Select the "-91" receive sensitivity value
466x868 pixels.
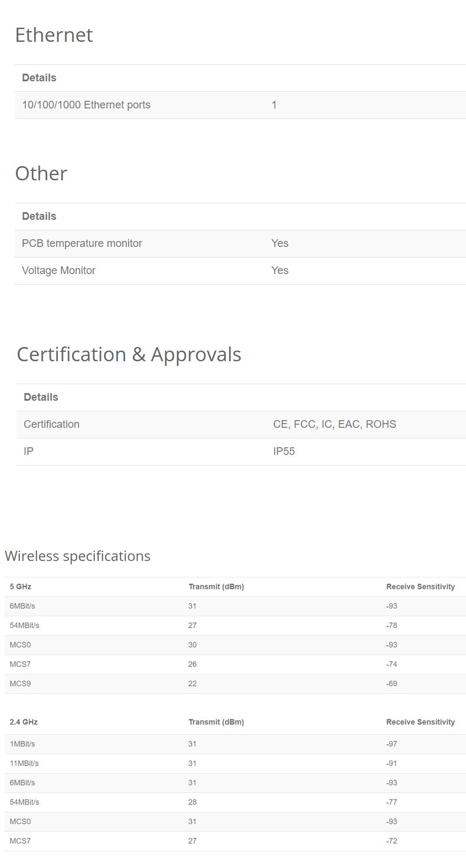(392, 764)
